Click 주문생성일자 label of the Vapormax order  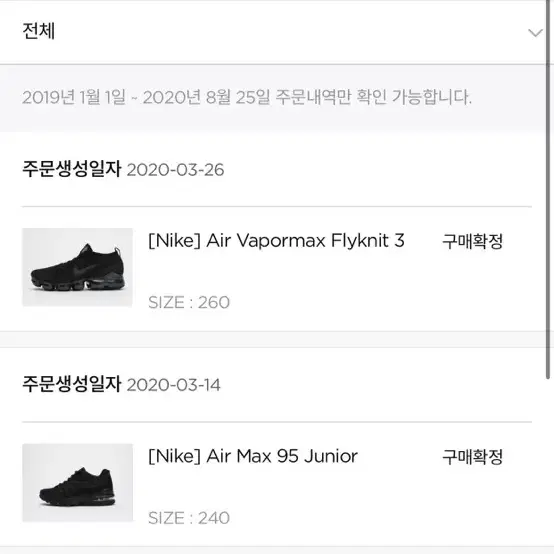pos(72,169)
